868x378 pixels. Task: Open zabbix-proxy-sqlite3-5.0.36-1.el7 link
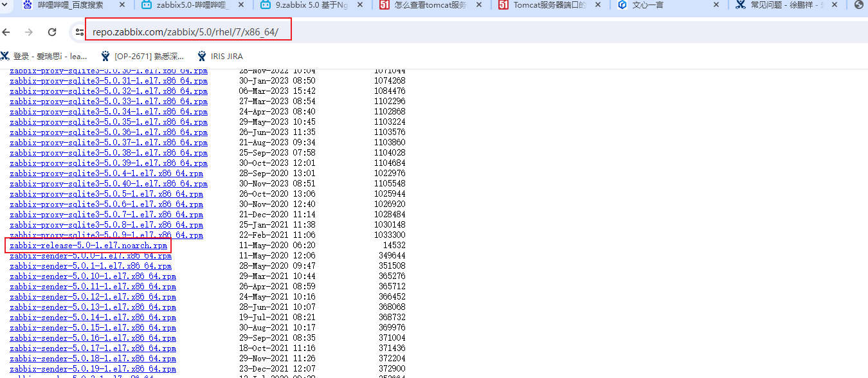109,132
